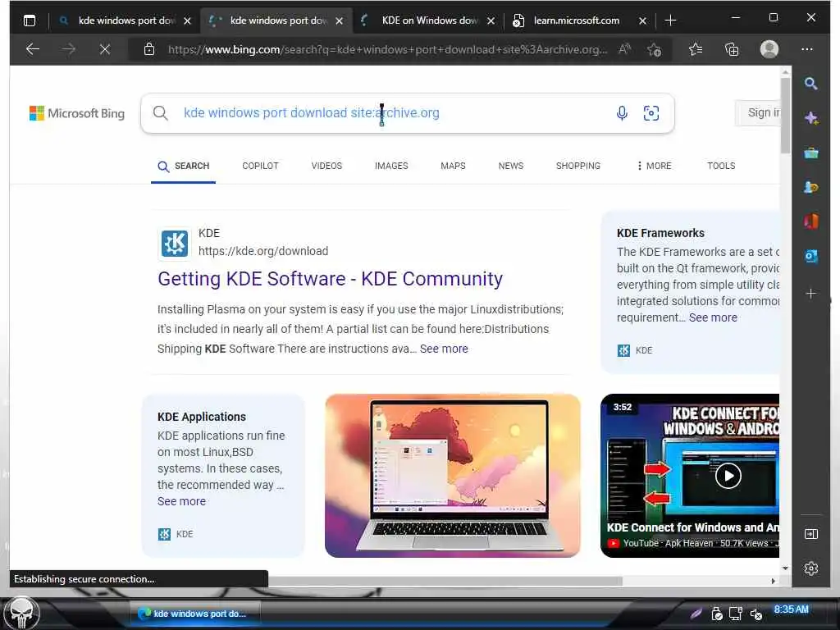Click the search magnifier in Bing box

[x=160, y=113]
